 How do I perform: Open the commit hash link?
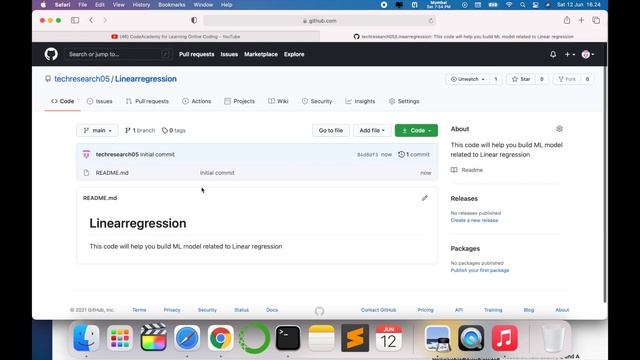367,155
